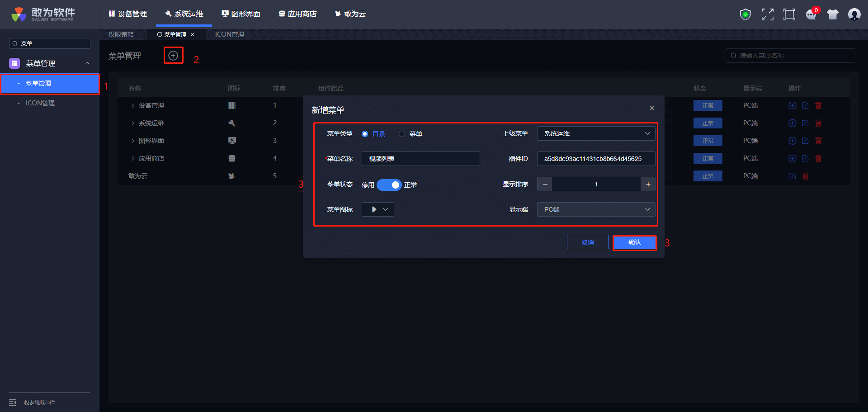Edit the 系统运维 row with pencil icon
868x412 pixels.
click(805, 123)
